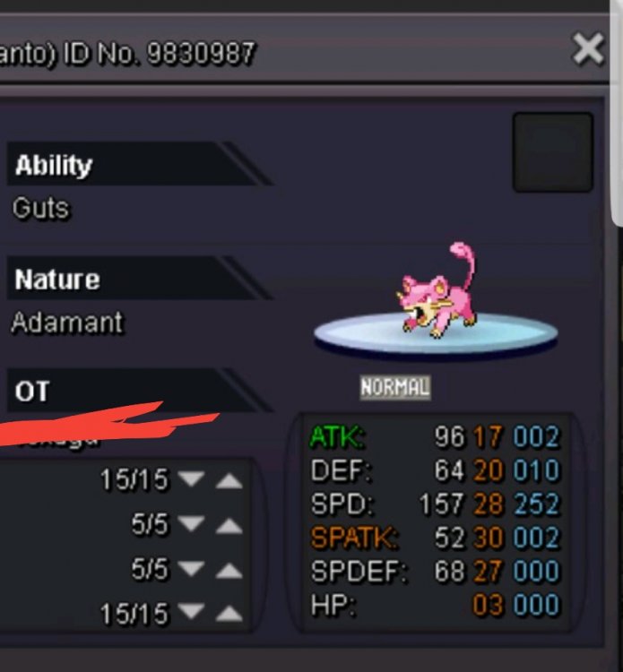Click the OT section header
The height and width of the screenshot is (672, 623).
[x=139, y=390]
